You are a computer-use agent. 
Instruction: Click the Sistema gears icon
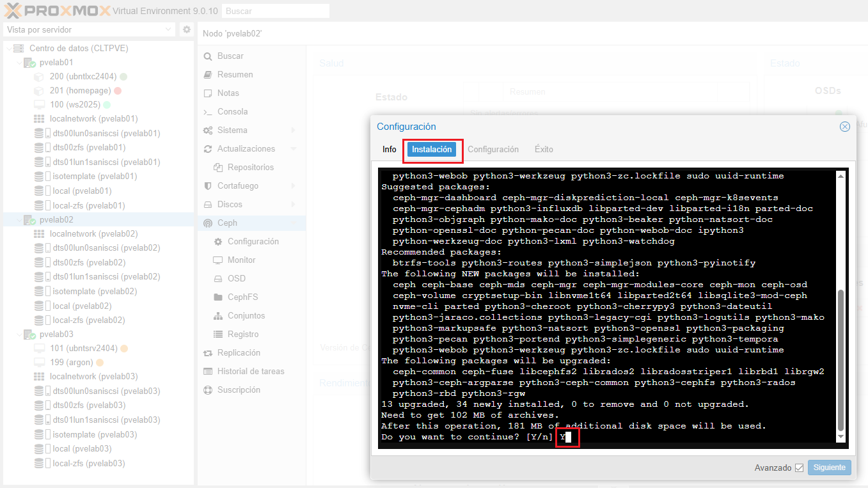click(207, 130)
